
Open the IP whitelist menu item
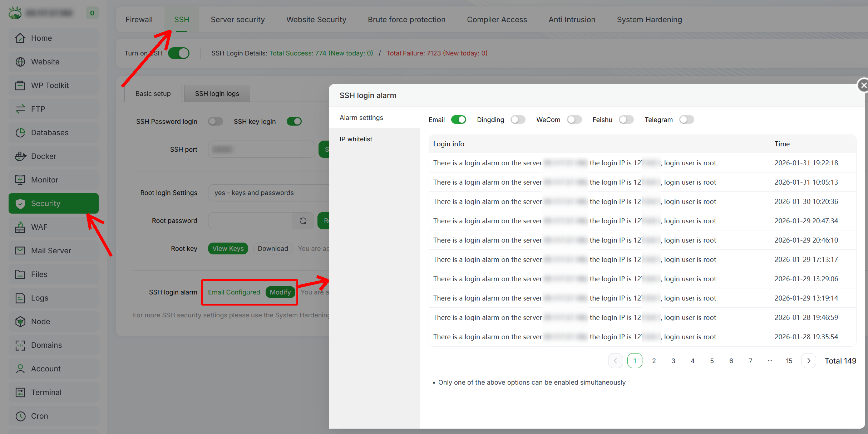pos(356,139)
